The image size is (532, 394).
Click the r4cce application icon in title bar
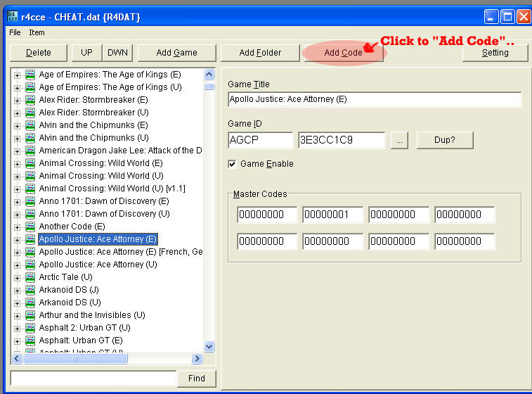tap(12, 16)
